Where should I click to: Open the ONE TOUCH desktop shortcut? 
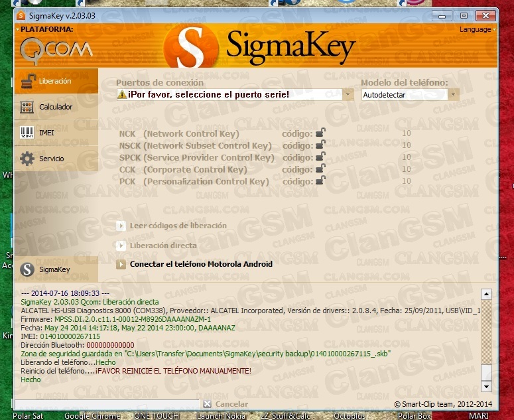156,416
